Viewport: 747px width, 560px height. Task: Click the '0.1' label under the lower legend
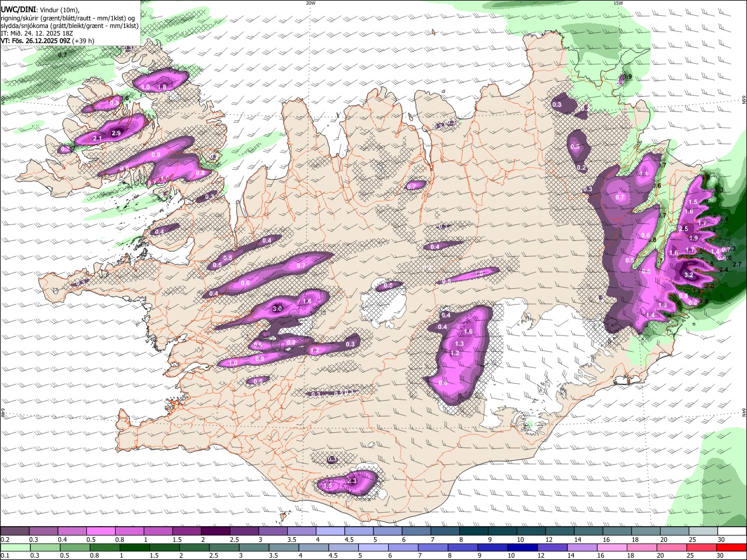click(x=5, y=556)
